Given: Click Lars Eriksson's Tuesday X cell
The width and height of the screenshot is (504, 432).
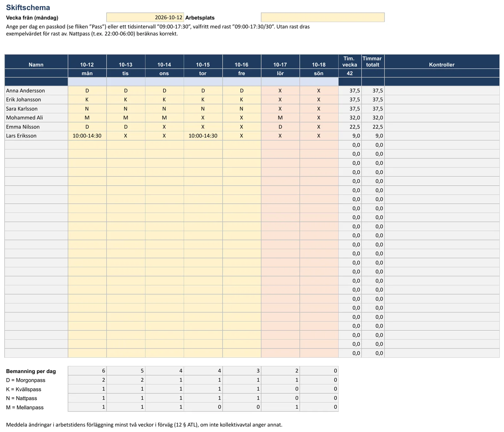Looking at the screenshot, I should [x=126, y=136].
